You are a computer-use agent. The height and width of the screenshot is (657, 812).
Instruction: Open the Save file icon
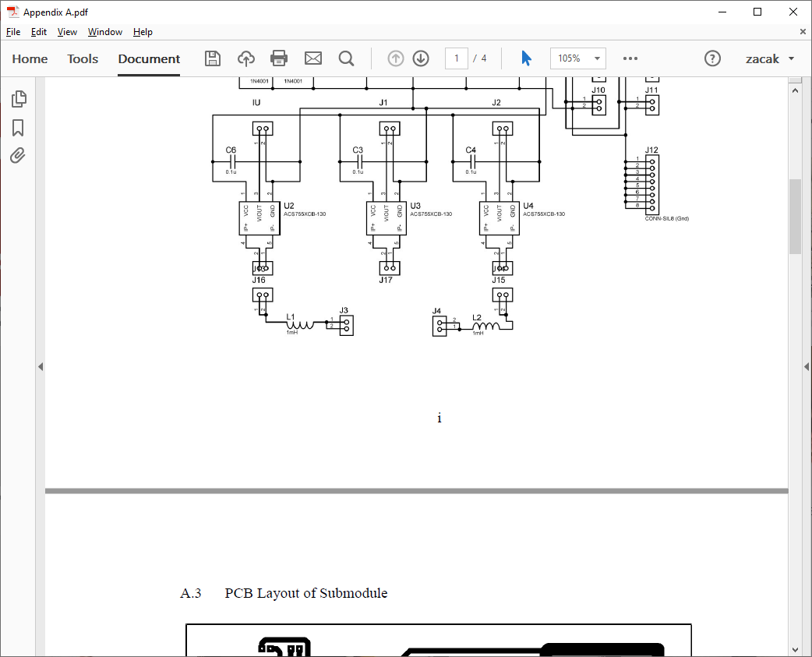click(212, 58)
